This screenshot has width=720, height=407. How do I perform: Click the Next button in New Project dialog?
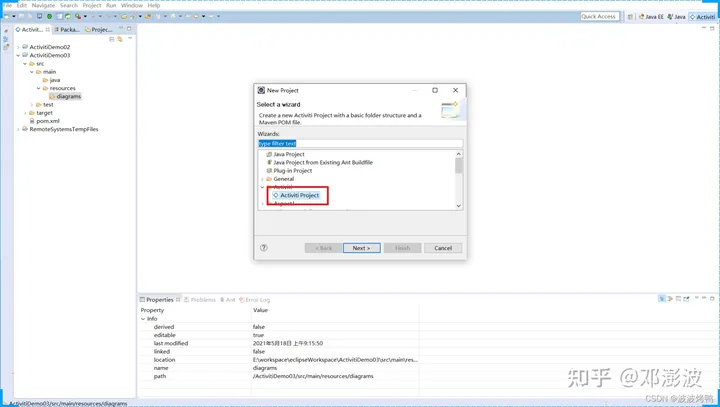tap(361, 248)
